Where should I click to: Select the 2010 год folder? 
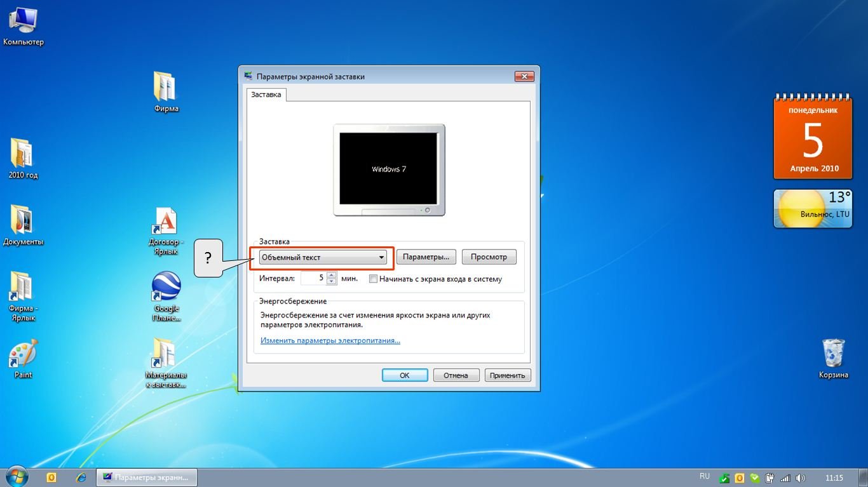(23, 154)
